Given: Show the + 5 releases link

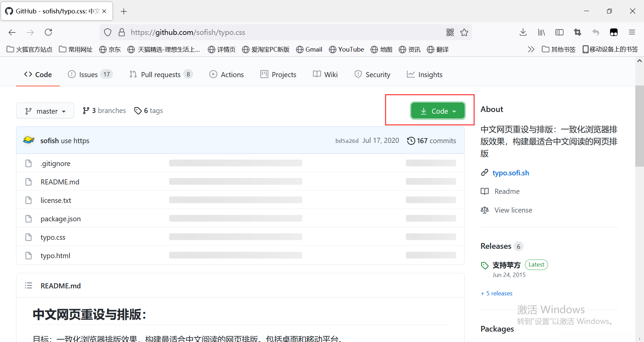Looking at the screenshot, I should [x=497, y=293].
